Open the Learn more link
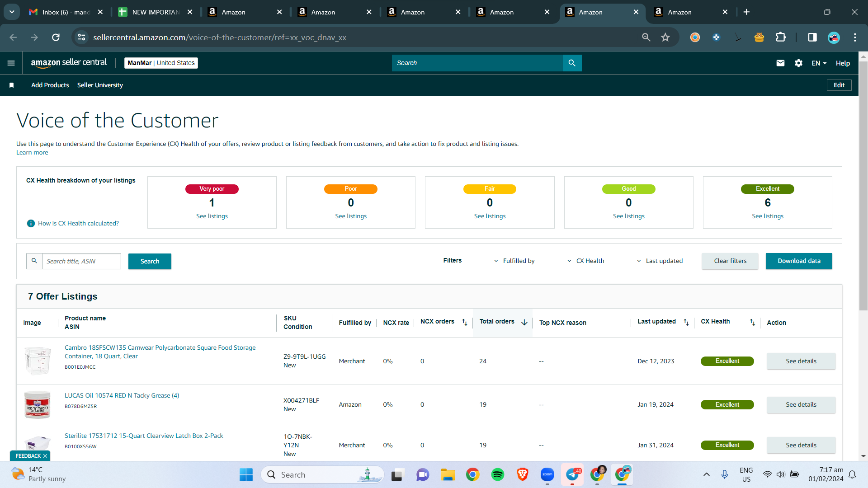 click(x=32, y=152)
